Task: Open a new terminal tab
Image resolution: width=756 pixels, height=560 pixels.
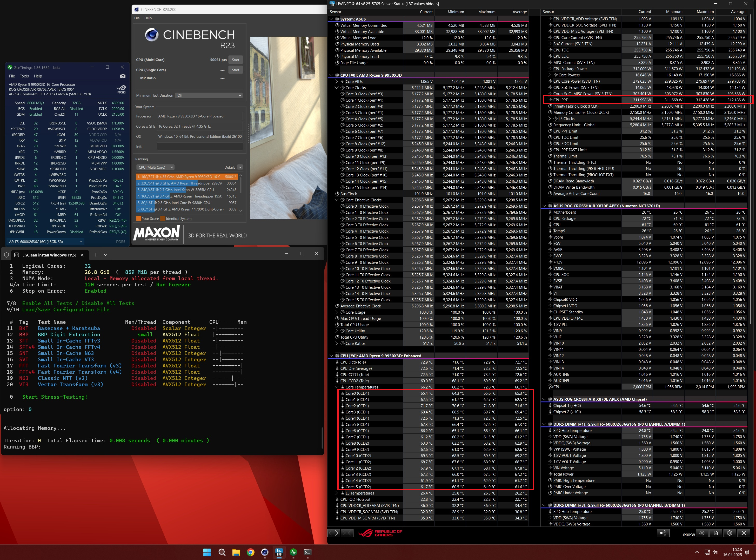Action: point(96,255)
